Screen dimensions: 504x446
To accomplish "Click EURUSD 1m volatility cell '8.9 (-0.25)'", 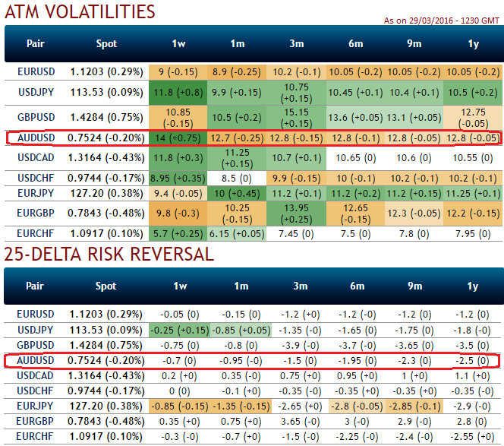I will click(x=237, y=71).
